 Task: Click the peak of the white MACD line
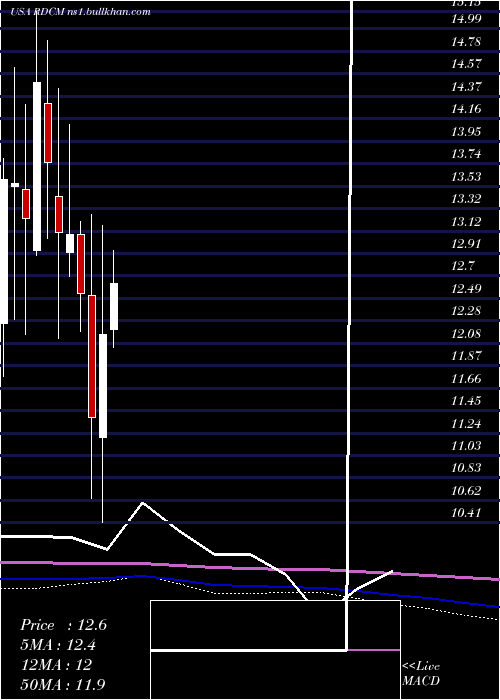[143, 503]
